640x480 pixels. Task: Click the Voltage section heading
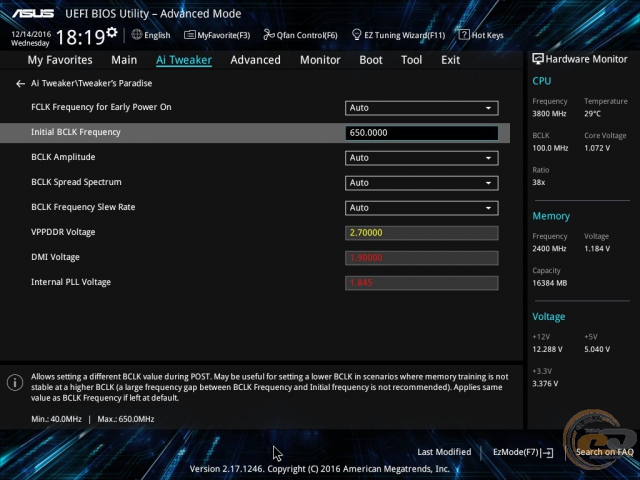tap(549, 317)
